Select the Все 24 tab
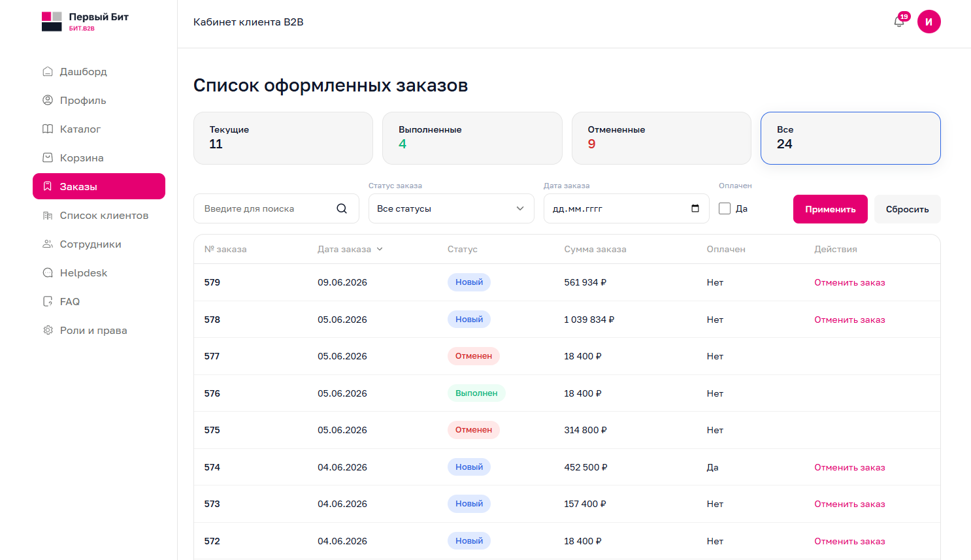 [x=851, y=138]
